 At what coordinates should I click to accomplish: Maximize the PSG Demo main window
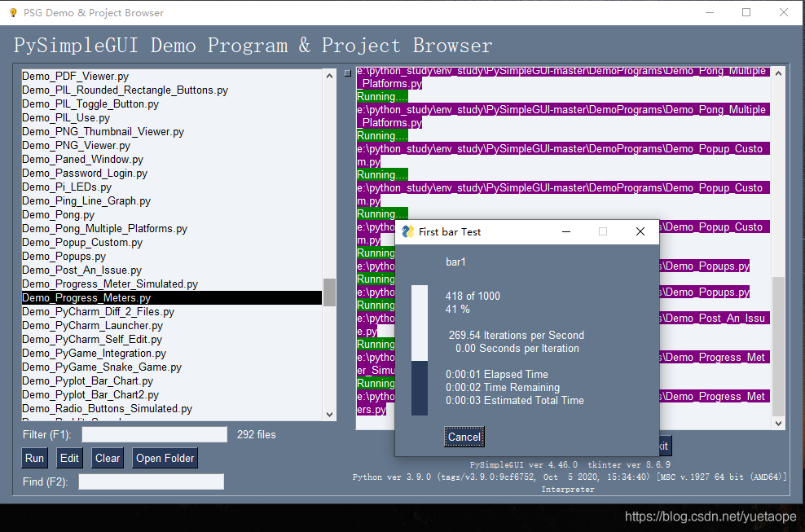746,12
